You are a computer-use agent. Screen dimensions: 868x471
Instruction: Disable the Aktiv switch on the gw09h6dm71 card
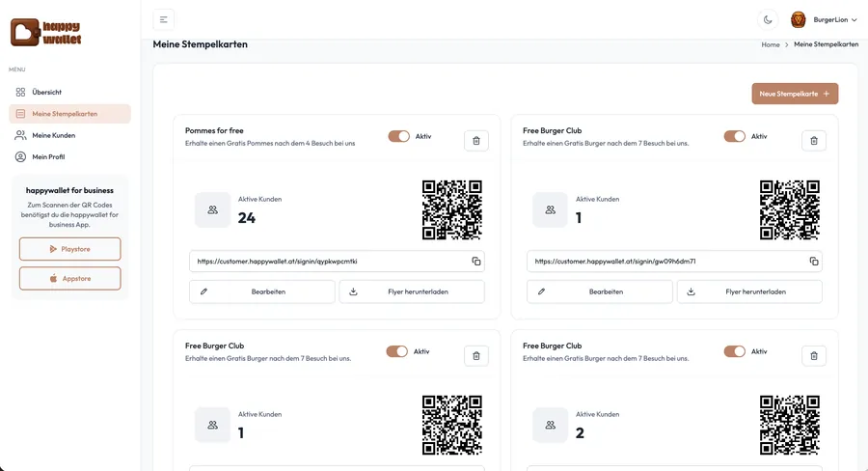point(735,136)
